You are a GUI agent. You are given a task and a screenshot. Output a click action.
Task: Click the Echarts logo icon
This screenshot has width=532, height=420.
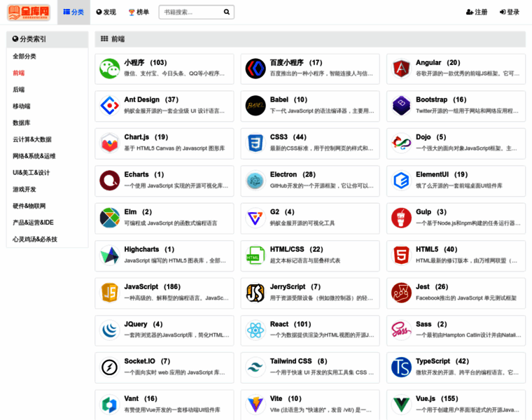[110, 181]
